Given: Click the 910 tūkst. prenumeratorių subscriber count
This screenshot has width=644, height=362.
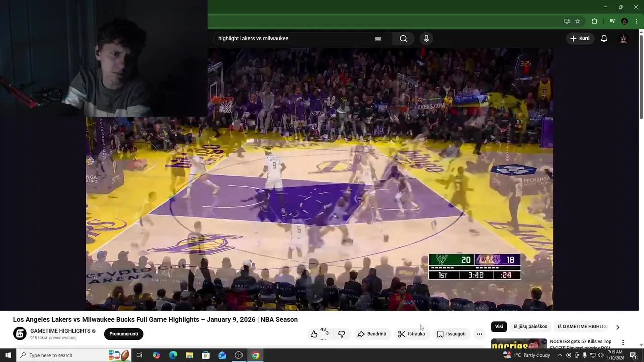Looking at the screenshot, I should [53, 338].
